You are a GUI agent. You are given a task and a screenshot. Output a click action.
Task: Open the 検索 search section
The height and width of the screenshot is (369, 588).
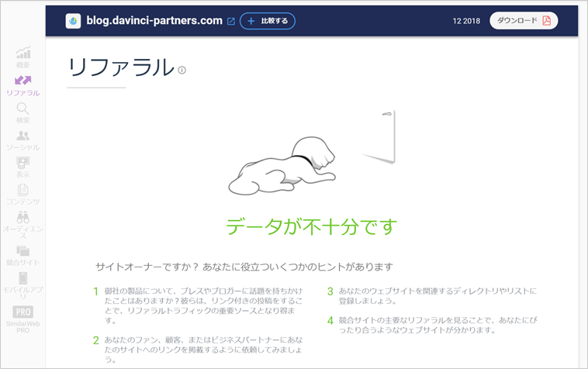(x=23, y=112)
